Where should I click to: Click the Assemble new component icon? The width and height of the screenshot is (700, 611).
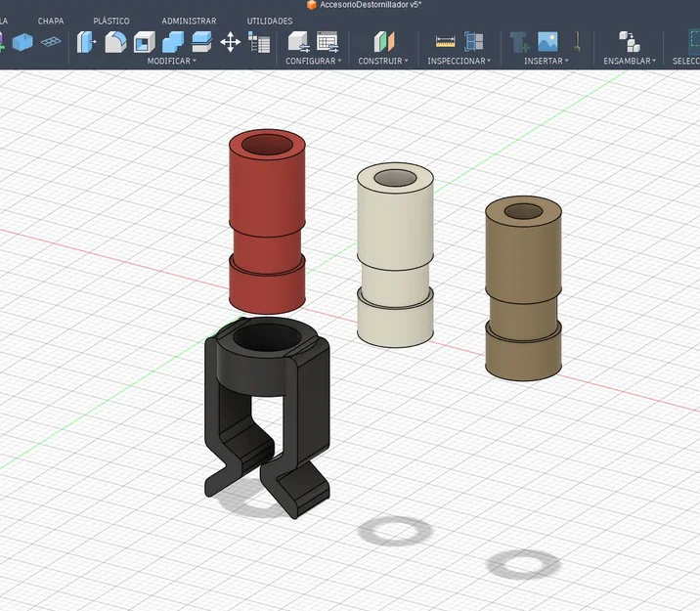point(630,42)
